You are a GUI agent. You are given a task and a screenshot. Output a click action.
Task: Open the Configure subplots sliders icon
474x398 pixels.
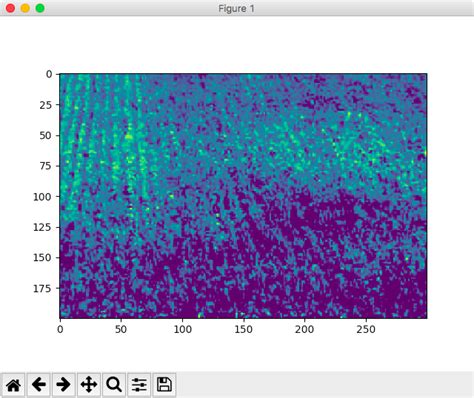point(139,385)
